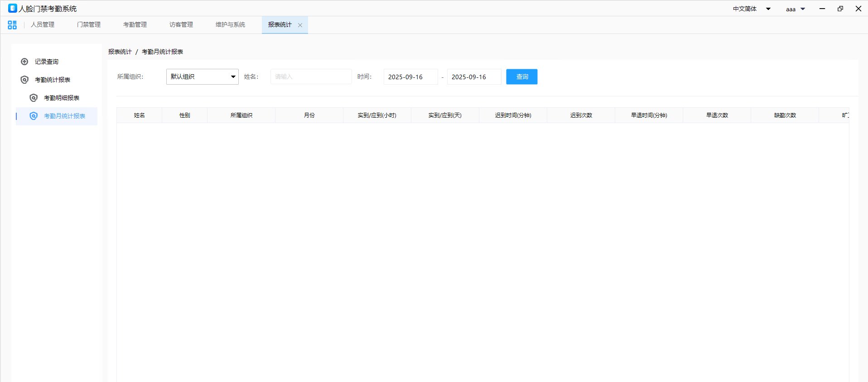The width and height of the screenshot is (868, 382).
Task: Click the 考勤明细报表 icon in the sidebar
Action: click(x=34, y=98)
